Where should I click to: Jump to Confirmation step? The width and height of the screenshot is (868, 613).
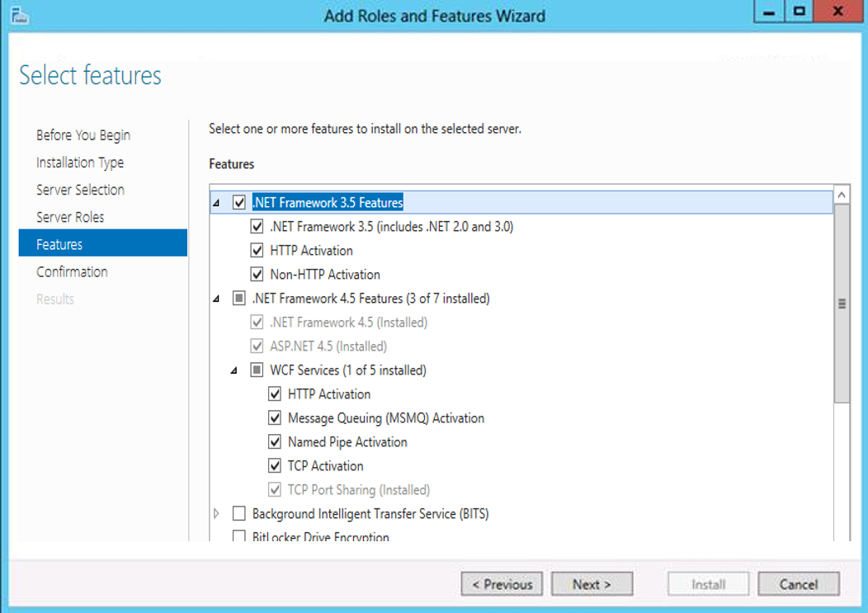coord(72,272)
